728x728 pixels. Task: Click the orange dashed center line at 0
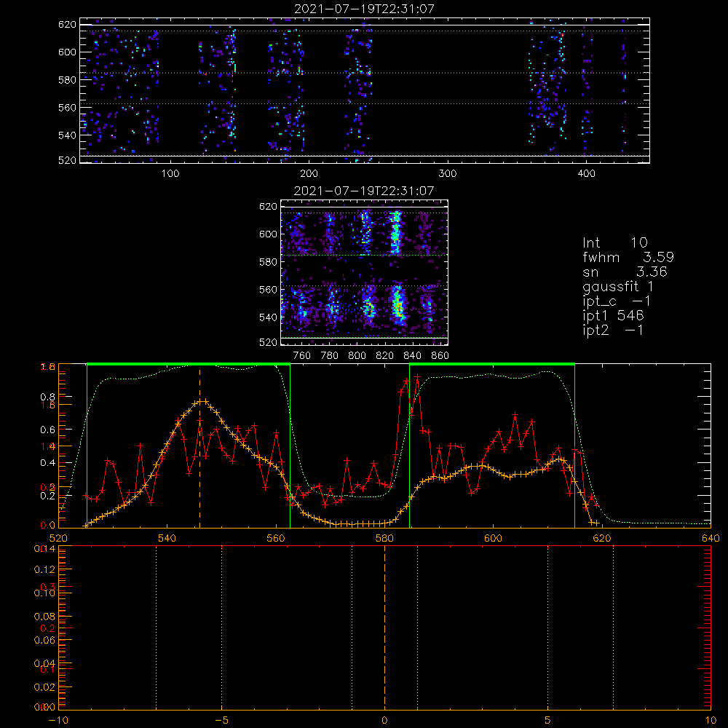tap(384, 628)
